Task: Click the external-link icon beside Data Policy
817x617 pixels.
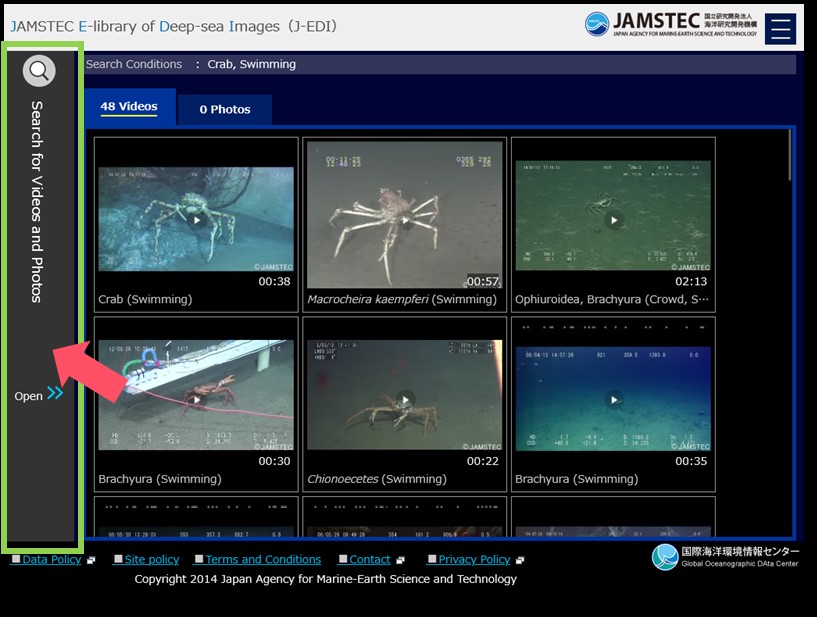Action: (91, 560)
